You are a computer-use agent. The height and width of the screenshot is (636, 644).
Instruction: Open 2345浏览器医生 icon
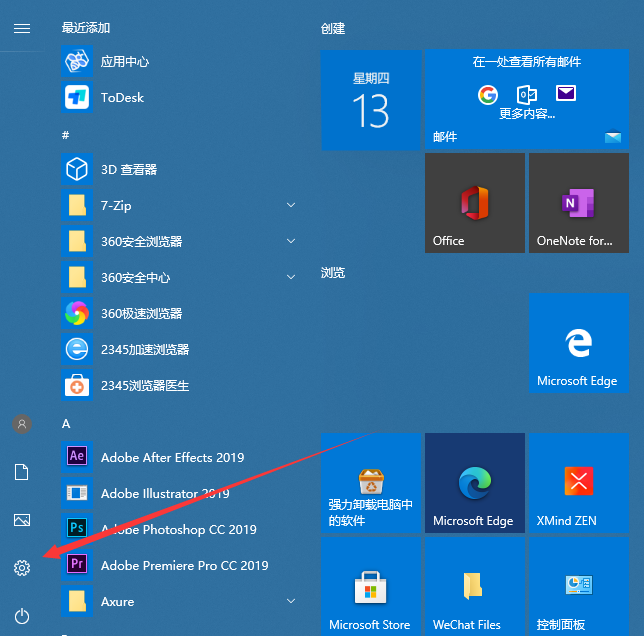click(x=77, y=386)
